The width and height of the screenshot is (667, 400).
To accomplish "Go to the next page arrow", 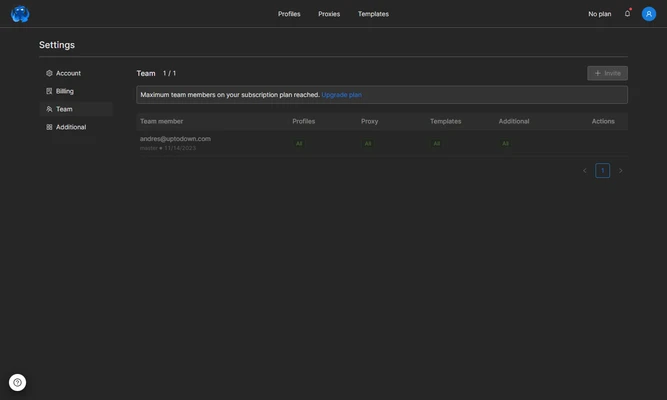I will [621, 171].
